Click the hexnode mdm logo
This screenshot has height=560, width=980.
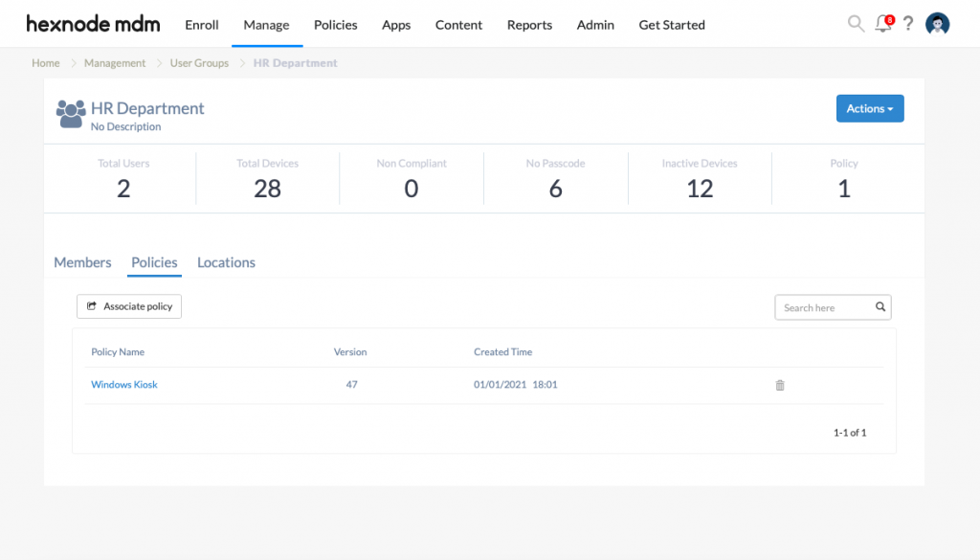pos(93,24)
